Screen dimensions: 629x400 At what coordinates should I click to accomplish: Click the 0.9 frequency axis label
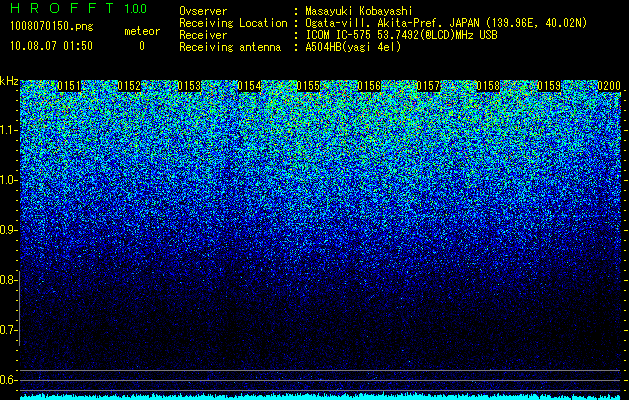(8, 230)
